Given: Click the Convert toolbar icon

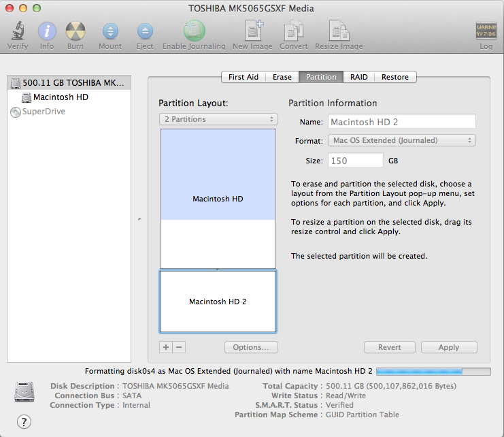Looking at the screenshot, I should click(x=293, y=31).
